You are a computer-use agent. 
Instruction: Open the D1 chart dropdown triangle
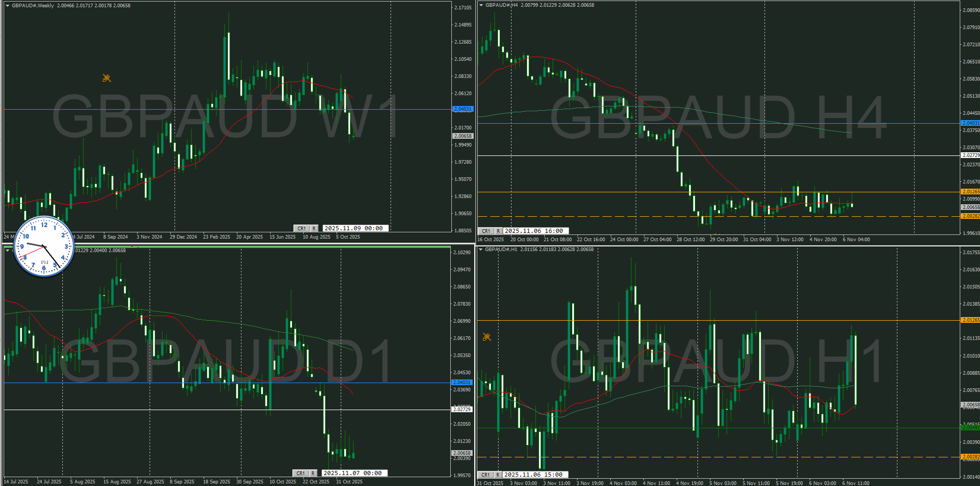coord(7,251)
